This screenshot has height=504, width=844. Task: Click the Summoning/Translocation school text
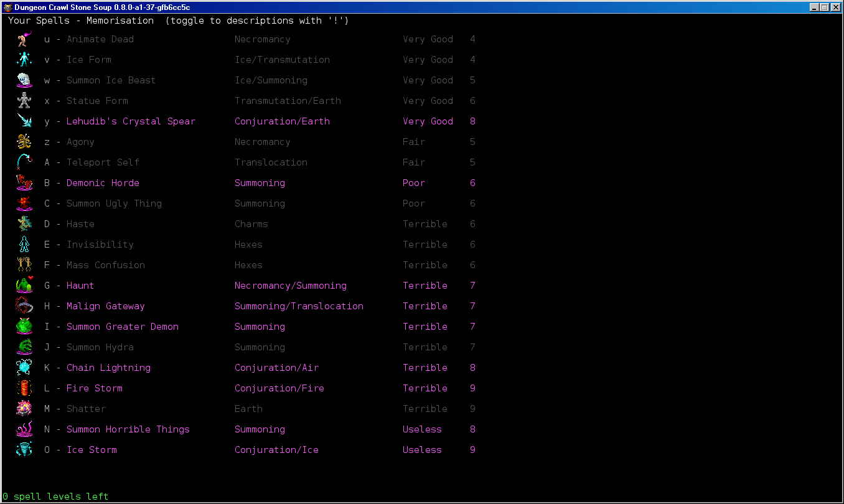pos(299,306)
